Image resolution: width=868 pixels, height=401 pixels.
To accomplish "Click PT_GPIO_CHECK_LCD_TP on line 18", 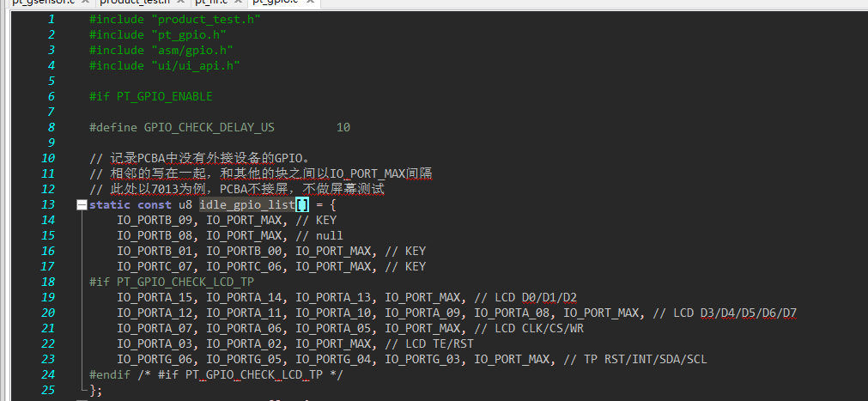I will pos(185,283).
